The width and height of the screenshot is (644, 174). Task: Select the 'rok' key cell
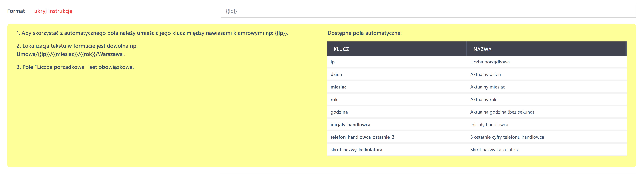[x=334, y=99]
